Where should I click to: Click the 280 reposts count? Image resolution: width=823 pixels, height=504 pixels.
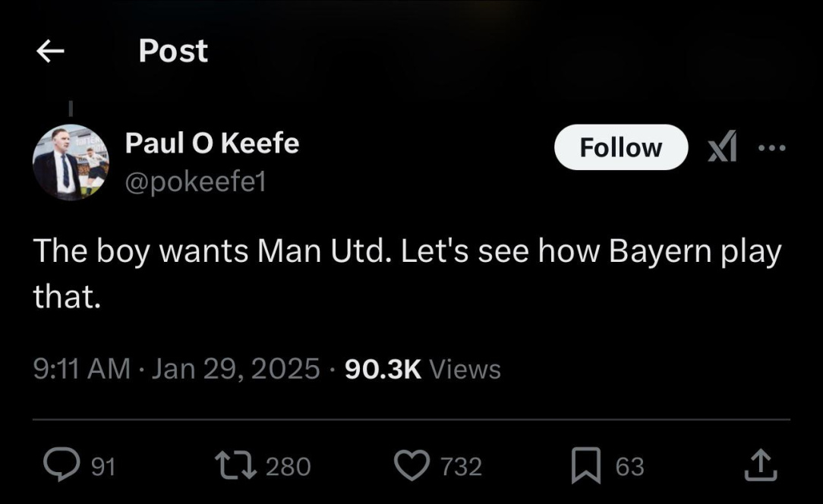tap(289, 466)
